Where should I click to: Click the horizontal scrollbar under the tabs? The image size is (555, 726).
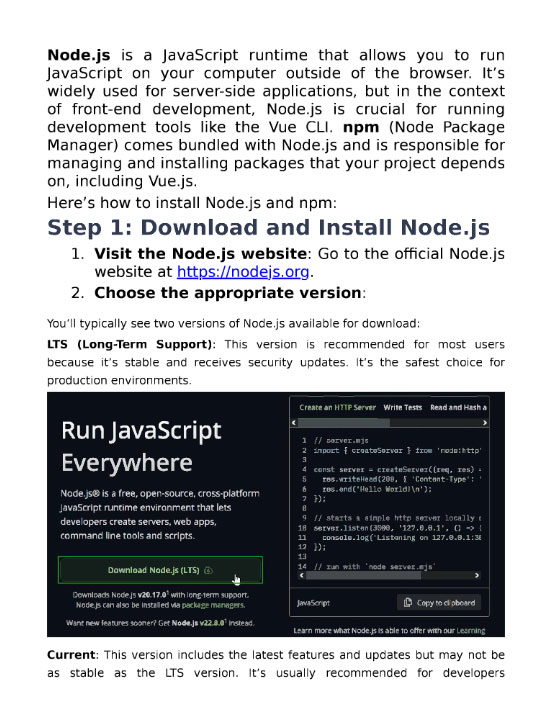[389, 423]
